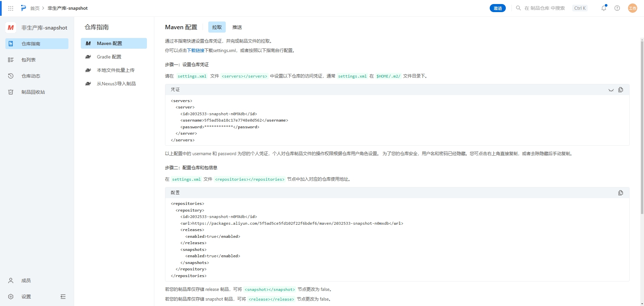Open the help question-mark icon
The image size is (644, 306).
[x=617, y=8]
